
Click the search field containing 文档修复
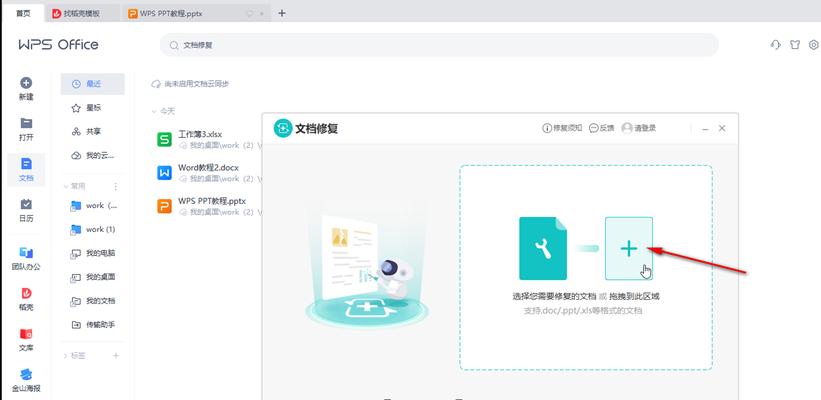[x=439, y=45]
